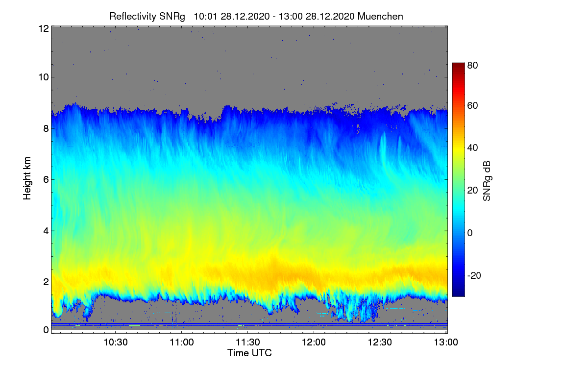
Task: Click height tick label '12'
Action: click(x=43, y=28)
